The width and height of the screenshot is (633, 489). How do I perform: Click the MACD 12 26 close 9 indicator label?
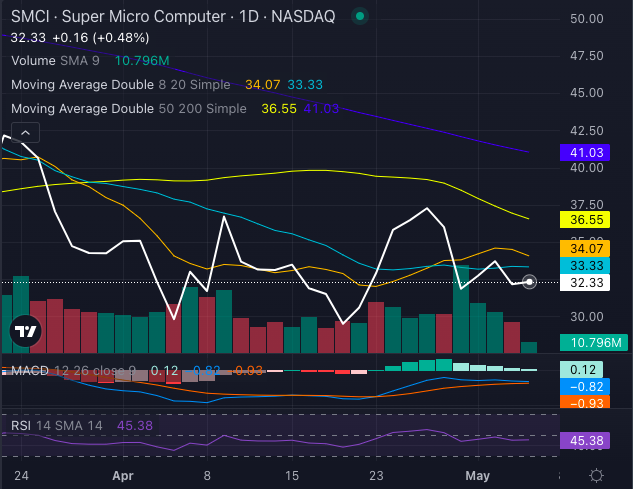pos(73,370)
